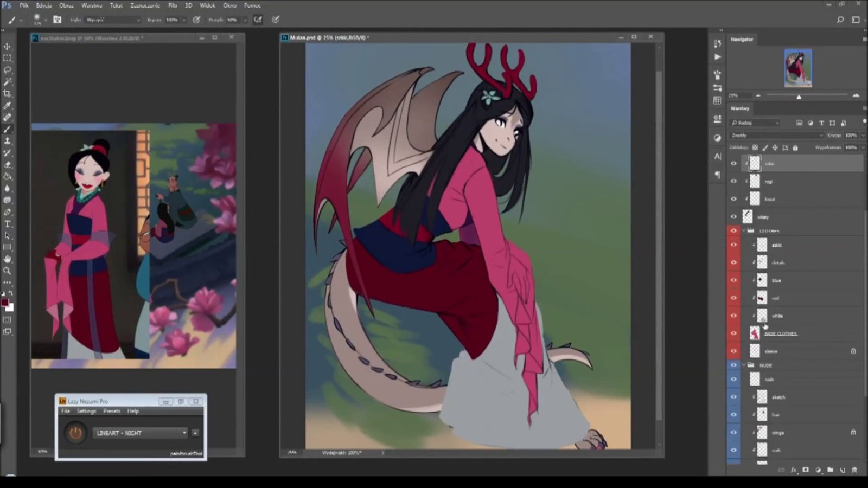Activate the Zoom magnifier tool
This screenshot has height=488, width=868.
[x=7, y=271]
